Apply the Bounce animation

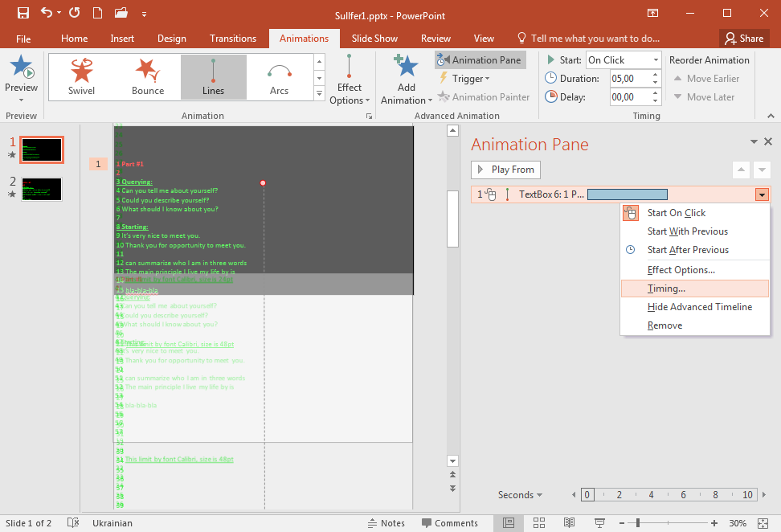point(148,77)
